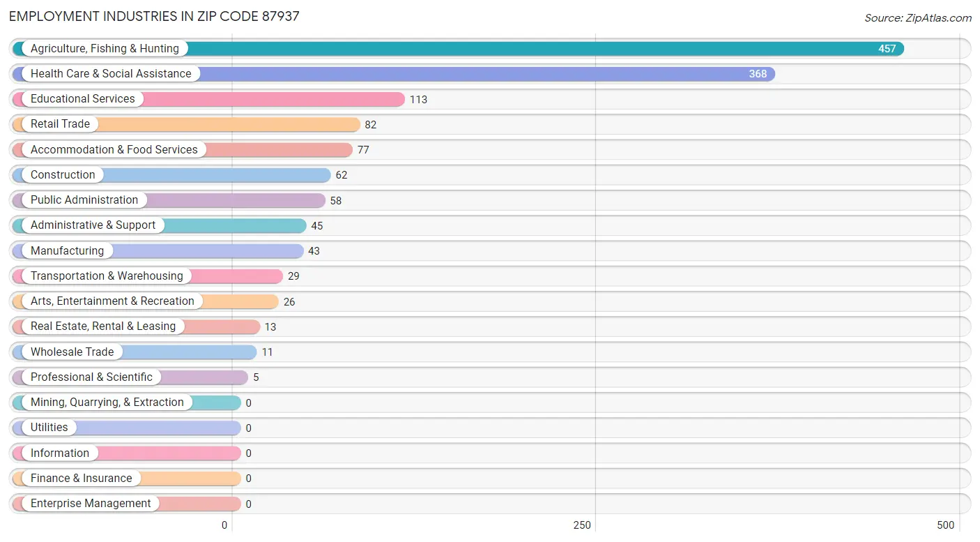
Task: Click the Educational Services label
Action: [83, 99]
